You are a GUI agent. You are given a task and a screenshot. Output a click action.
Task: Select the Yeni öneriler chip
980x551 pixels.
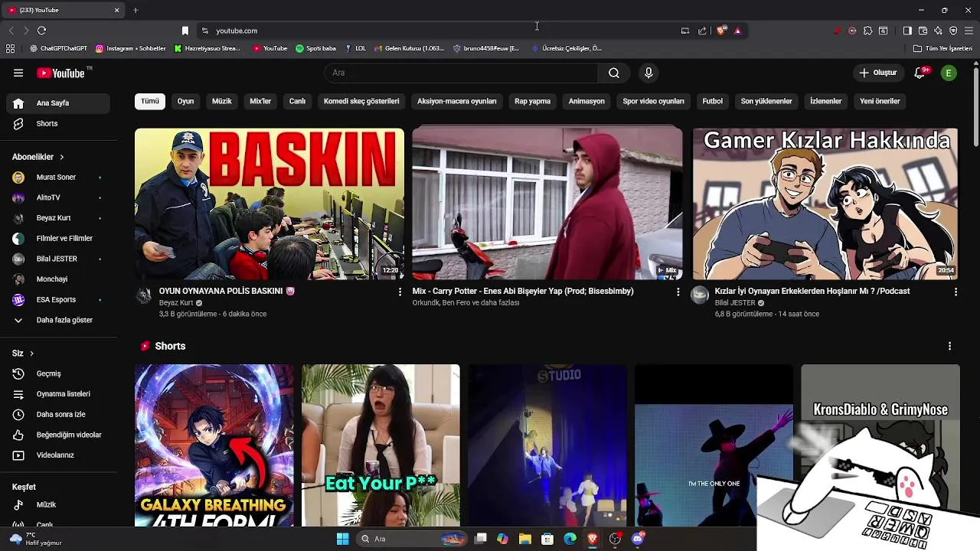(880, 101)
